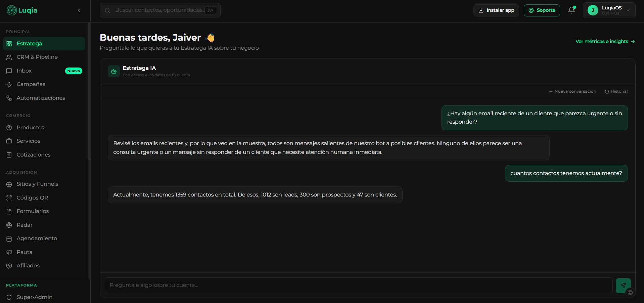
Task: Open Campañas menu item label
Action: [x=31, y=84]
